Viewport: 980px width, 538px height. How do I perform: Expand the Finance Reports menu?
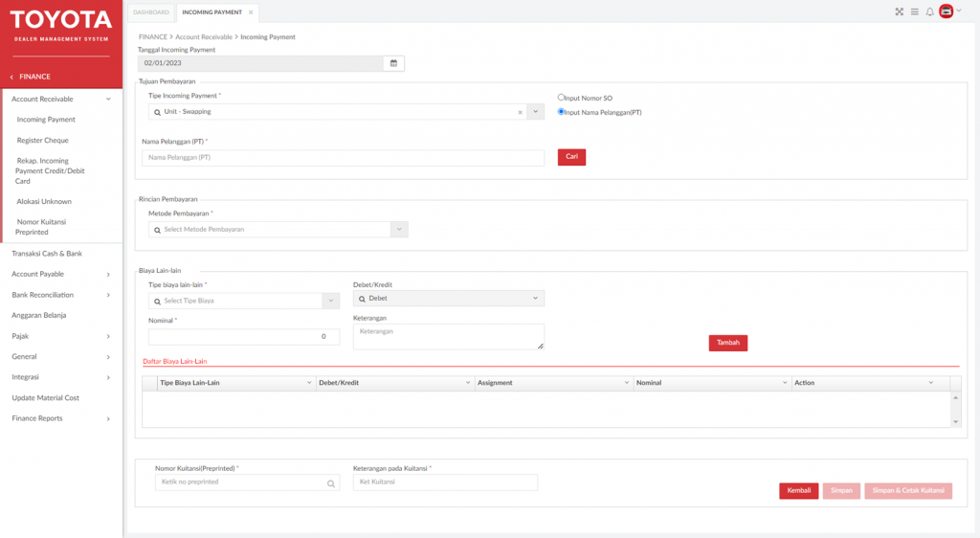[x=108, y=418]
